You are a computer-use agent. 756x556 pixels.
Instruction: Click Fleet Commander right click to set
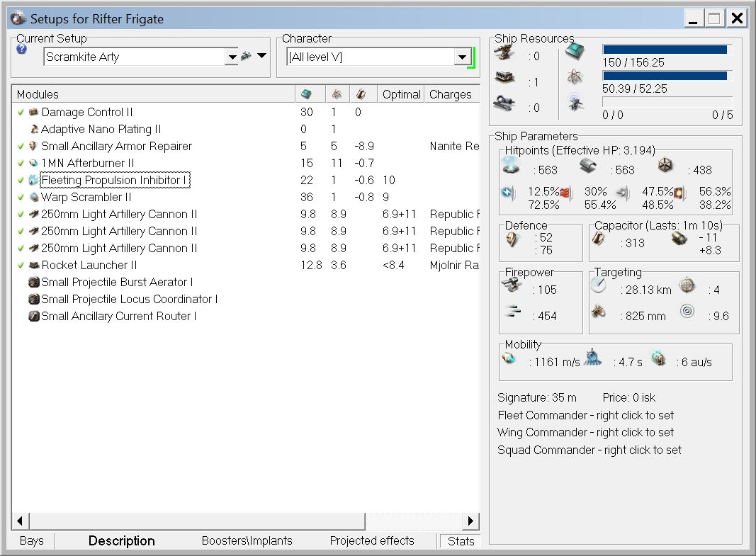[585, 415]
